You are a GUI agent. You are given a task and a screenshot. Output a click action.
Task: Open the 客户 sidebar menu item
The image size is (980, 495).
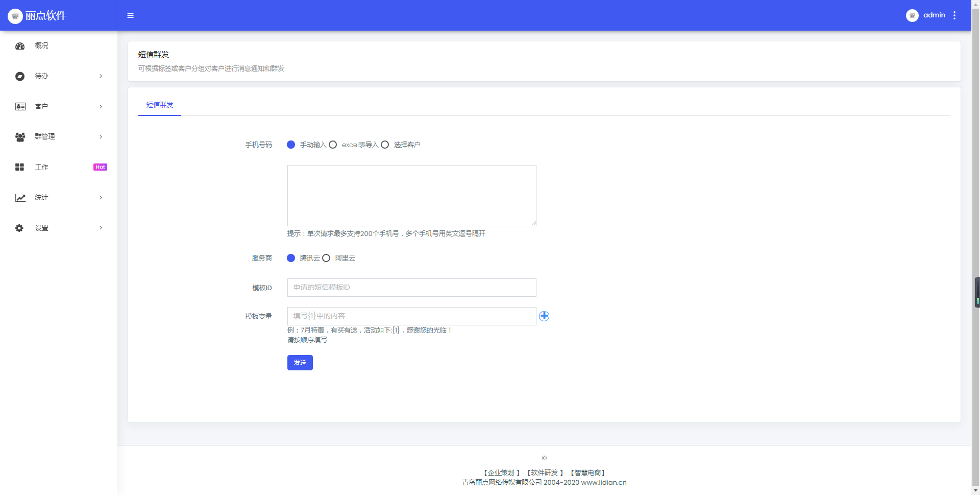pyautogui.click(x=59, y=107)
